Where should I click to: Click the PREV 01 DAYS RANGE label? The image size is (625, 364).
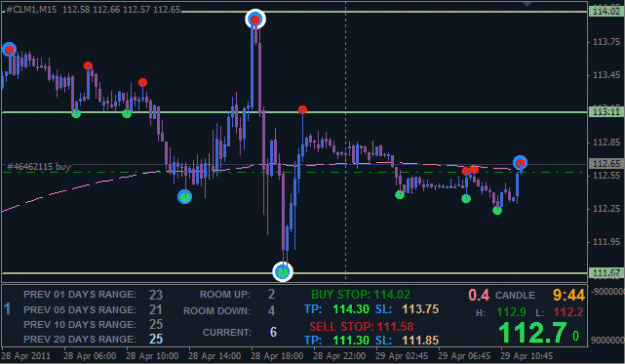[80, 295]
